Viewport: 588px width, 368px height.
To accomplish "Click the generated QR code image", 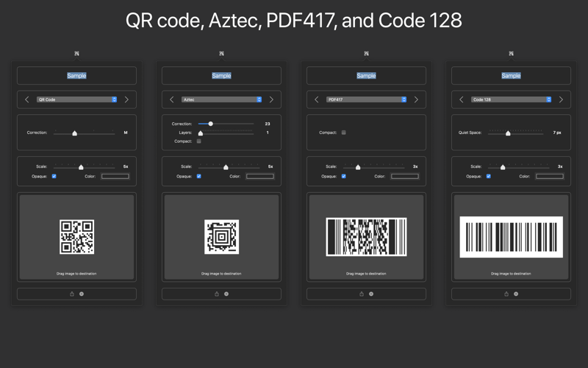I will 77,237.
